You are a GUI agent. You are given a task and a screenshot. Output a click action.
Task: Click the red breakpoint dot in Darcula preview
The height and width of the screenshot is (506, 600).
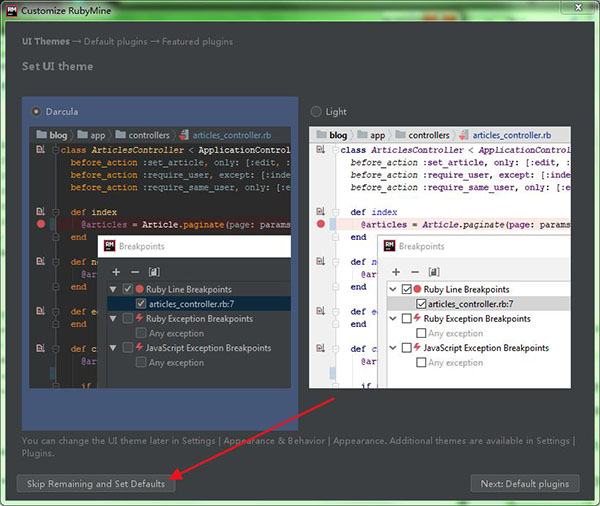tap(41, 224)
